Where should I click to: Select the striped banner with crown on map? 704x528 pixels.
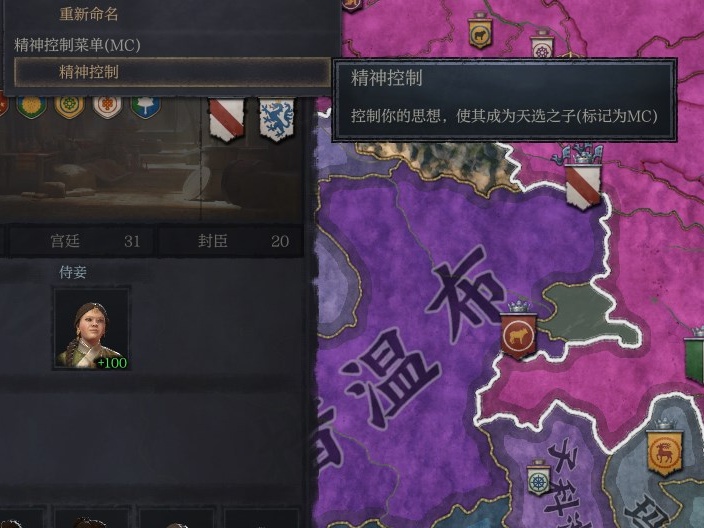582,180
